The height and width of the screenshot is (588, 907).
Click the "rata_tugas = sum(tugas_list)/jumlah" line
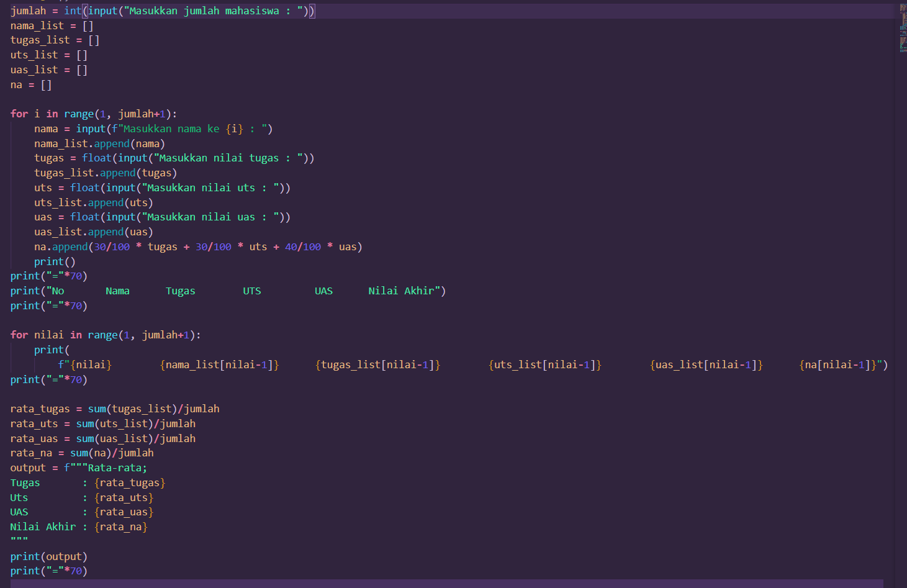click(x=115, y=409)
